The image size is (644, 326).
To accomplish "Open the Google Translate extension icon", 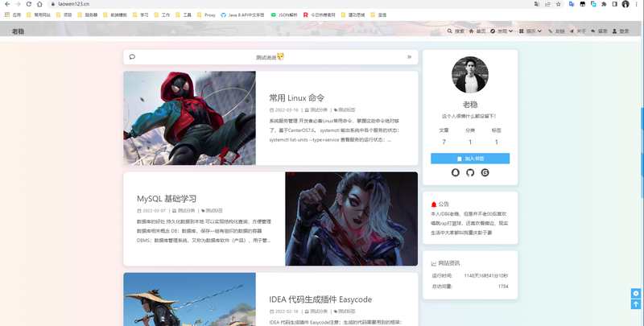I will click(572, 4).
